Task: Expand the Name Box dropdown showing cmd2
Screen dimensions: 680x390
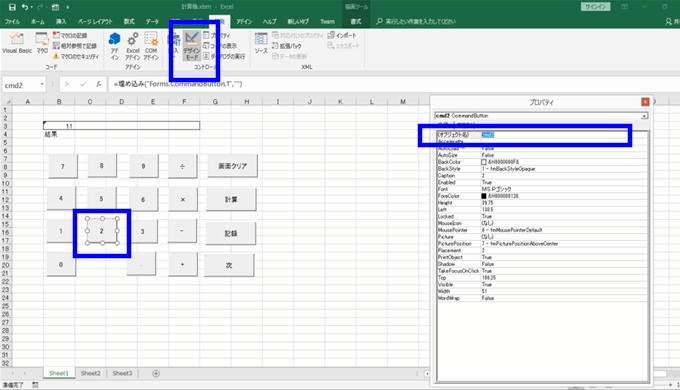Action: point(42,84)
